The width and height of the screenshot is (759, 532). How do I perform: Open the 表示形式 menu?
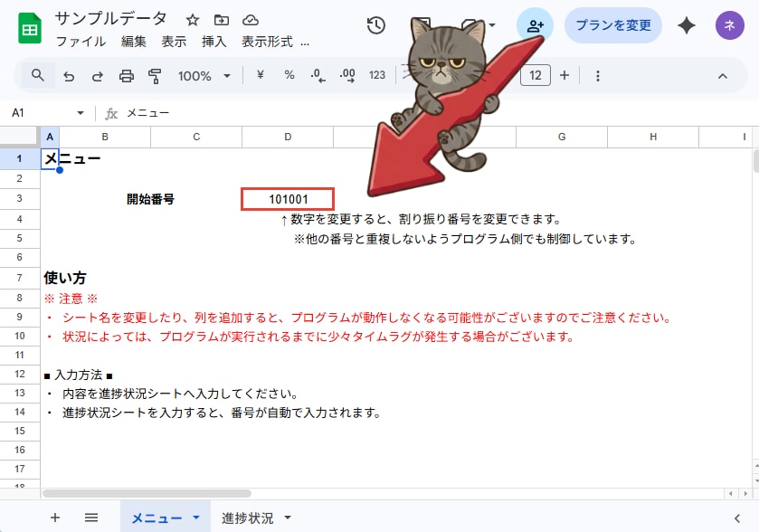(267, 42)
